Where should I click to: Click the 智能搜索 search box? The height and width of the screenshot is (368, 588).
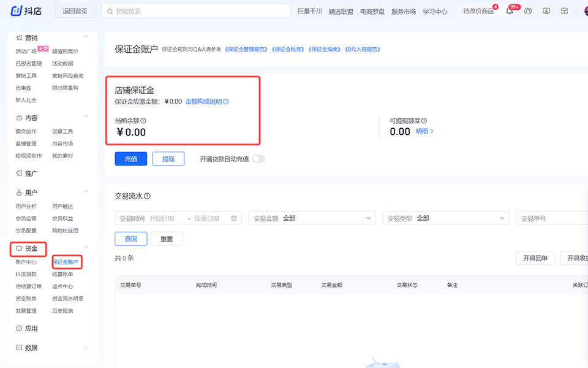[x=195, y=11]
